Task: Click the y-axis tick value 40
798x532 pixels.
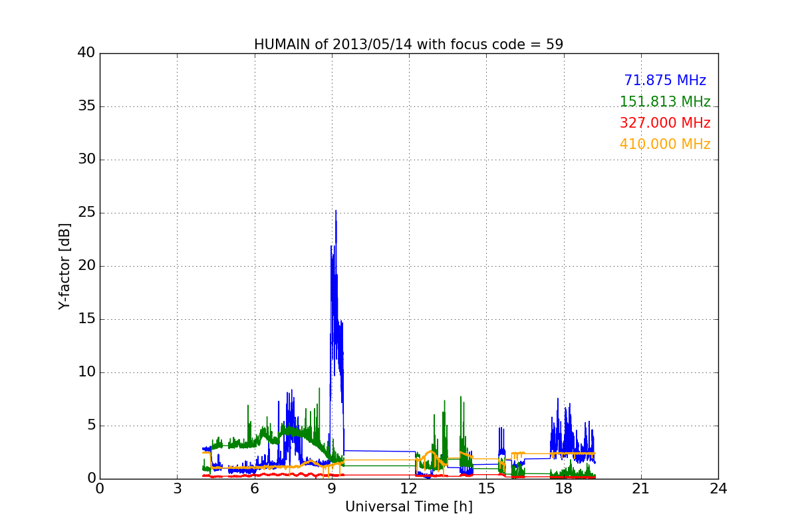Action: coord(86,53)
